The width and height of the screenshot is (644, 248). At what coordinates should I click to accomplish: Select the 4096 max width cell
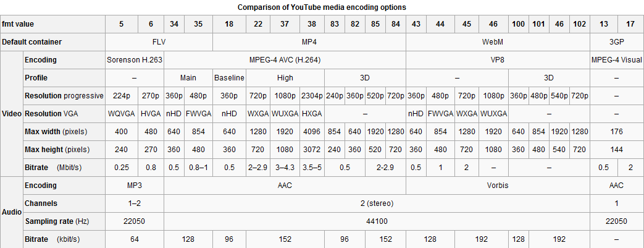[312, 132]
